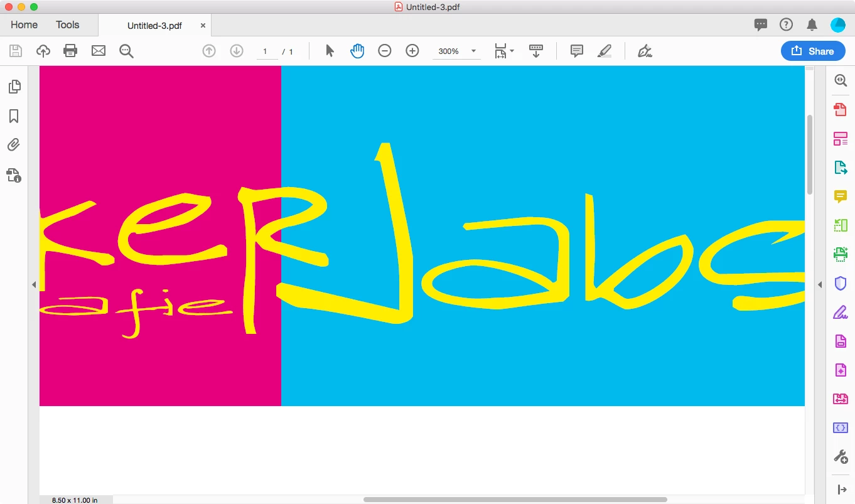Go to previous page arrow
The image size is (855, 504).
209,51
